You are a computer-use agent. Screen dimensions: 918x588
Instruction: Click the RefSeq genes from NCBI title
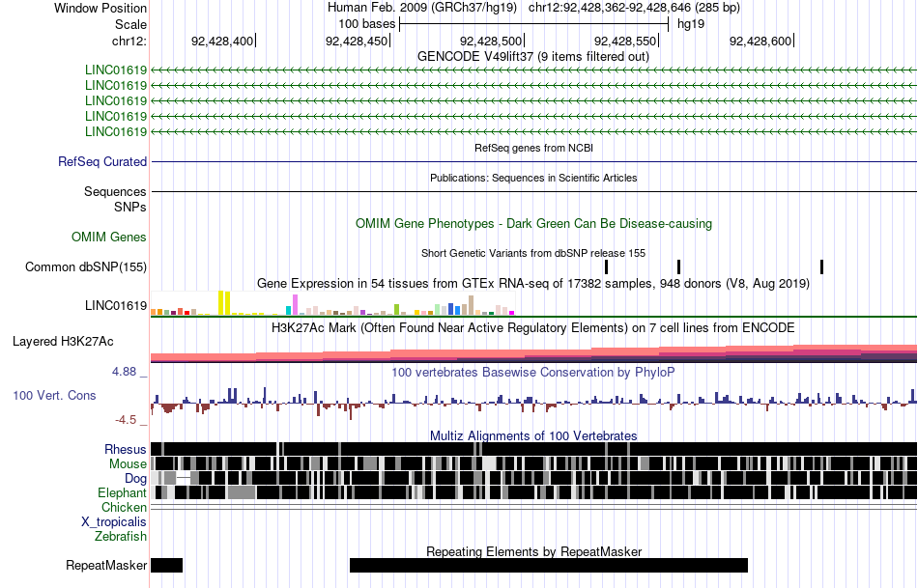tap(533, 148)
